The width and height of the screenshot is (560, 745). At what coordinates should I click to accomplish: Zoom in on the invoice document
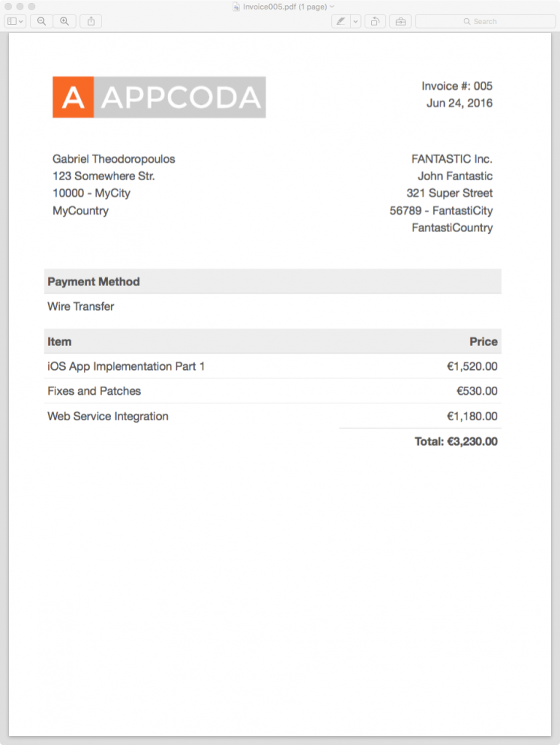click(x=65, y=20)
